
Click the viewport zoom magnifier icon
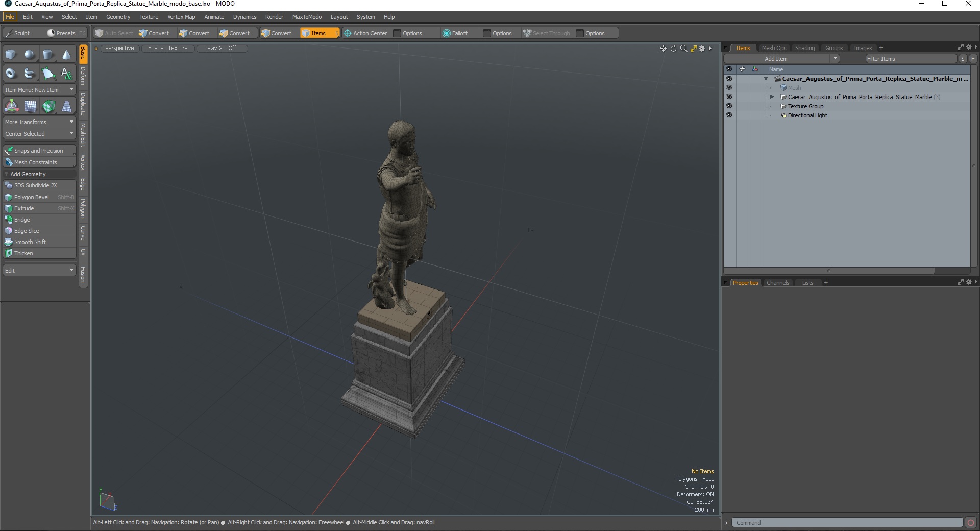click(683, 49)
